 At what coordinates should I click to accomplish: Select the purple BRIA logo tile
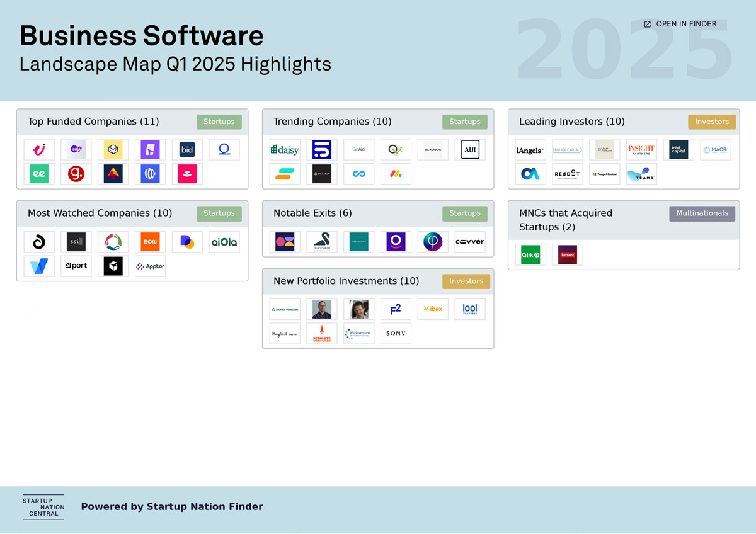76,149
